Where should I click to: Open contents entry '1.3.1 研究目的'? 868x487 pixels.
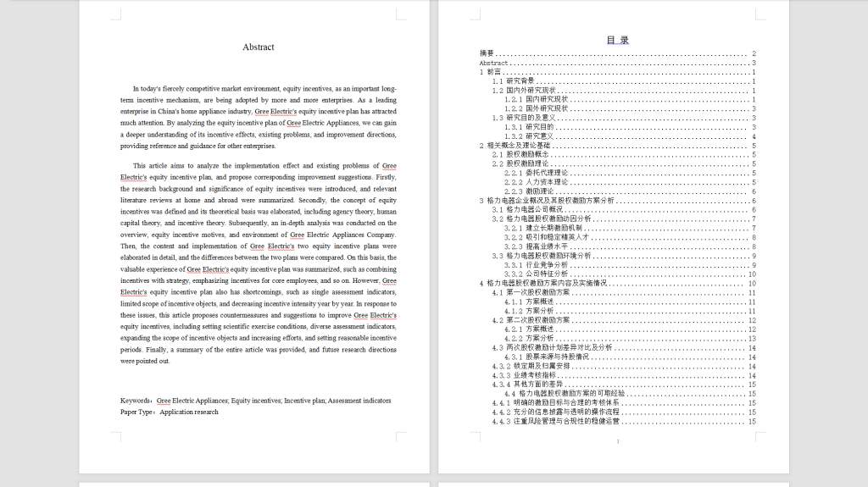point(630,127)
